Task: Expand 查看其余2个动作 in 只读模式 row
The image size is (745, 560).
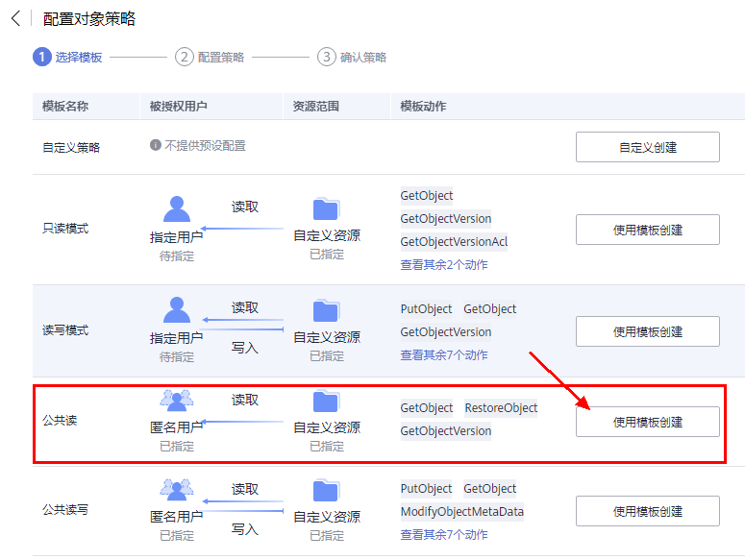Action: coord(444,265)
